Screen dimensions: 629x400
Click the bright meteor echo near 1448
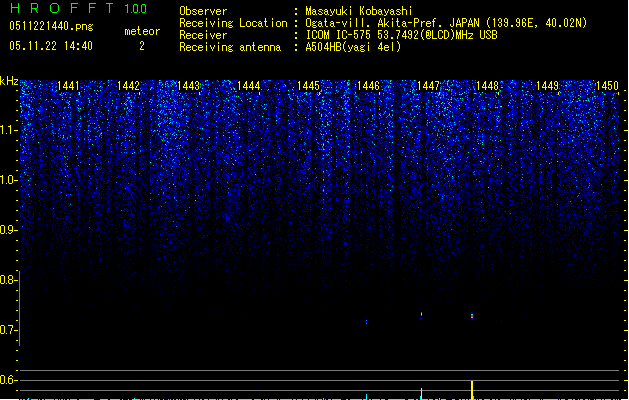coord(472,316)
